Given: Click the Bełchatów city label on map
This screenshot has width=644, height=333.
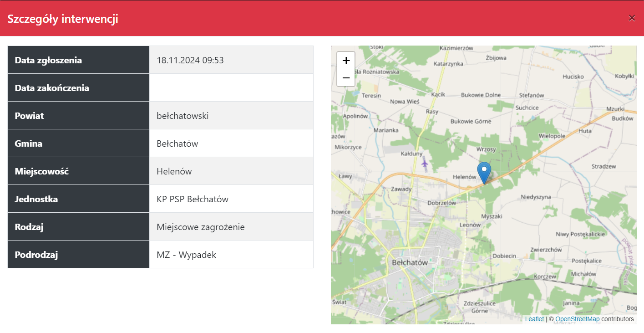Looking at the screenshot, I should click(x=410, y=263).
